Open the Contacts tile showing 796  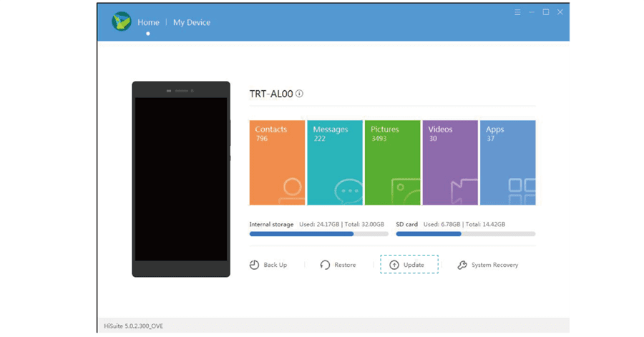click(277, 162)
